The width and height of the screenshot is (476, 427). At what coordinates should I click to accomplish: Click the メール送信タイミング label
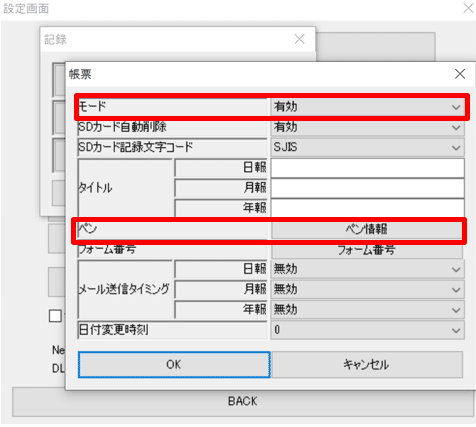coord(124,289)
